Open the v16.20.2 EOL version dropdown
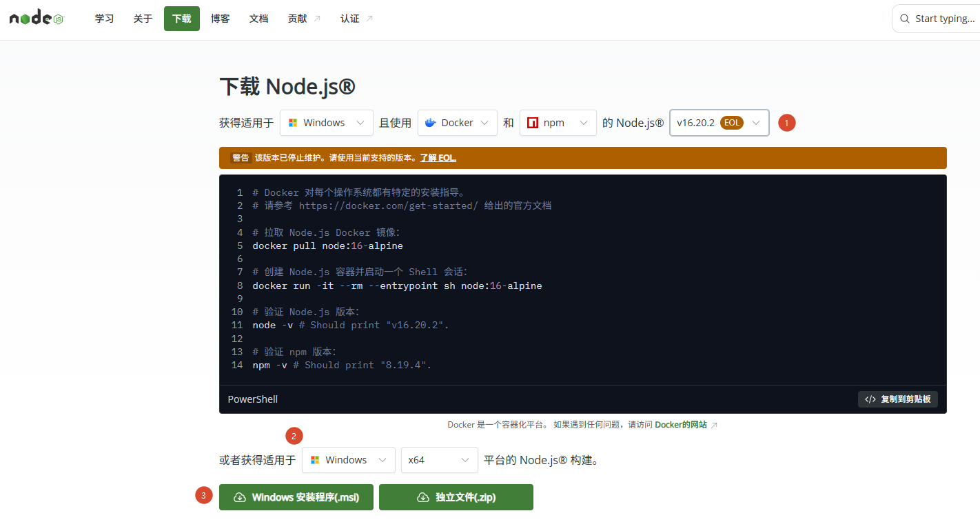The width and height of the screenshot is (980, 531). (x=719, y=123)
